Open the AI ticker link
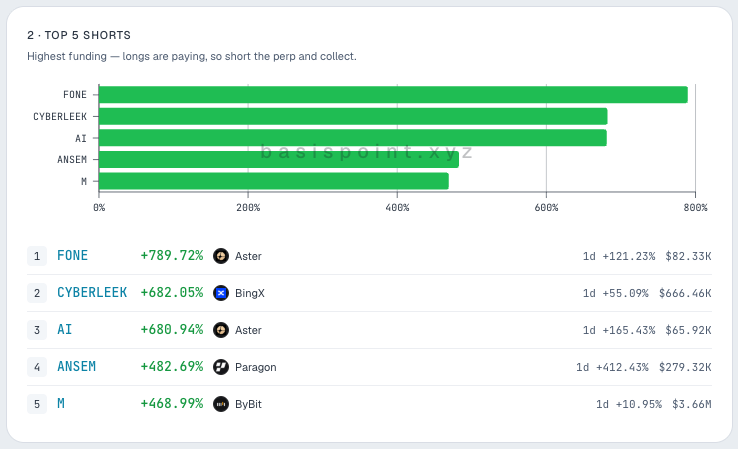This screenshot has height=449, width=738. [64, 329]
